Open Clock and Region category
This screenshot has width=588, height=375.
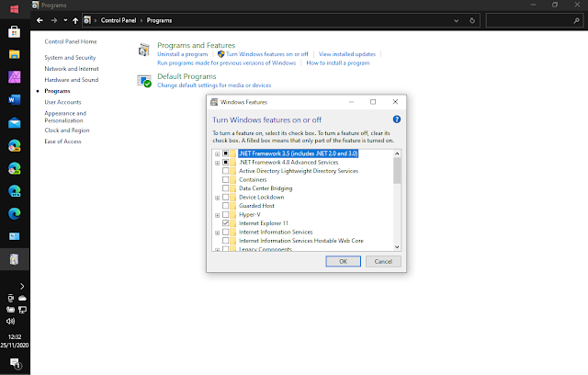67,131
